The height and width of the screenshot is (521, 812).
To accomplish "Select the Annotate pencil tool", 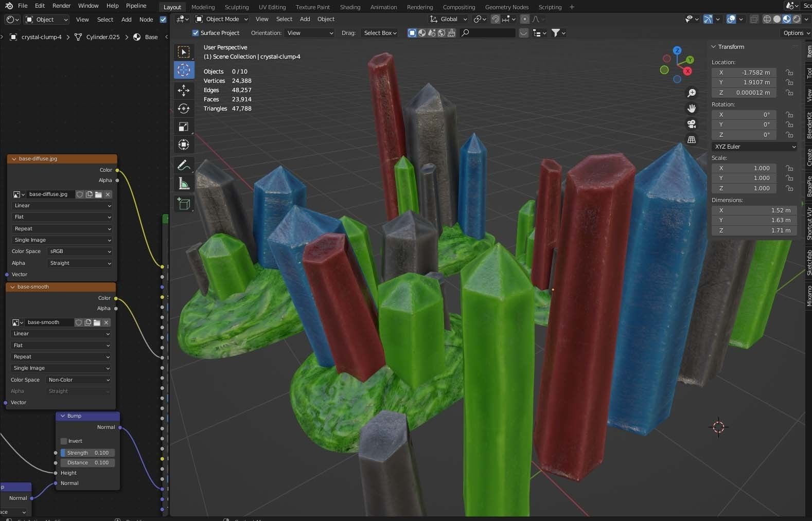I will (184, 165).
